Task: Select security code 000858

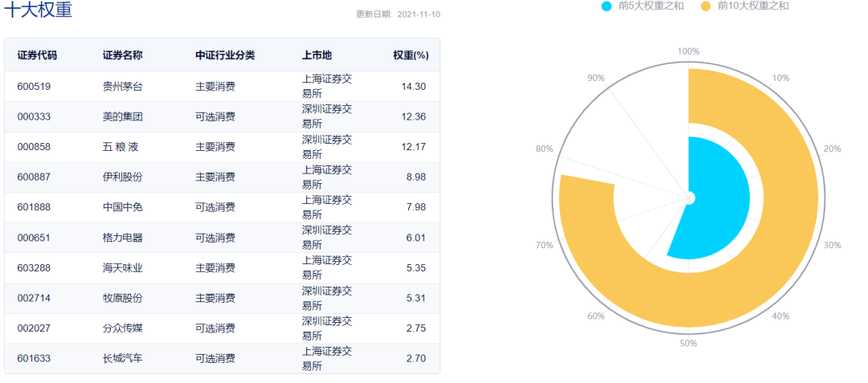Action: point(35,147)
